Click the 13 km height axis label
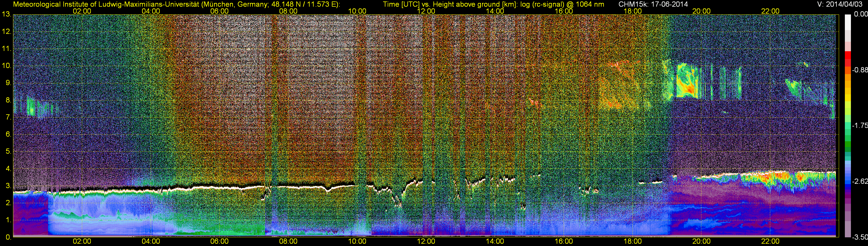This screenshot has width=868, height=246. (6, 14)
